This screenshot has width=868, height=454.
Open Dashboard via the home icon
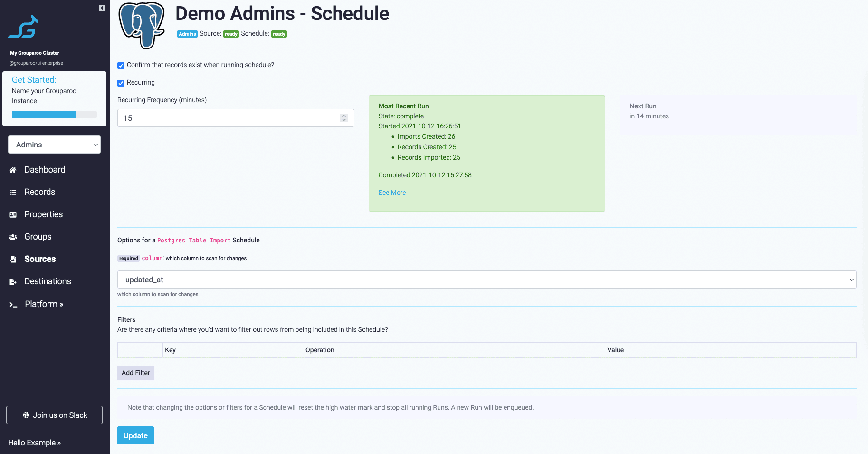13,170
